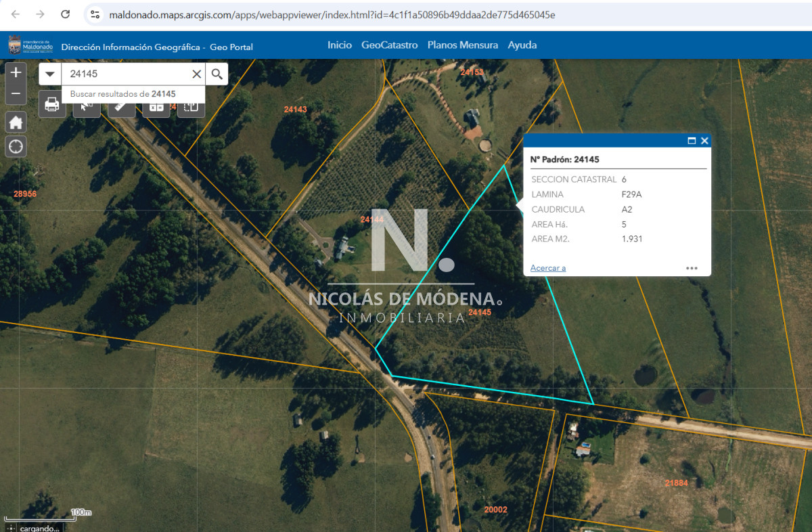Open the Planos Mensura menu item
Viewport: 812px width, 532px height.
[462, 45]
